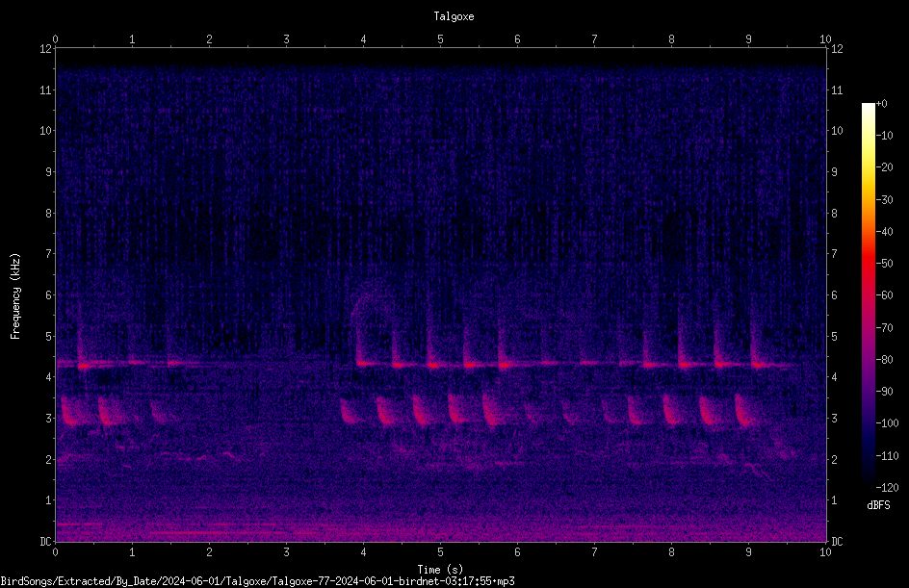Click the file path text at bottom
Screen dimensions: 909x588
(257, 581)
